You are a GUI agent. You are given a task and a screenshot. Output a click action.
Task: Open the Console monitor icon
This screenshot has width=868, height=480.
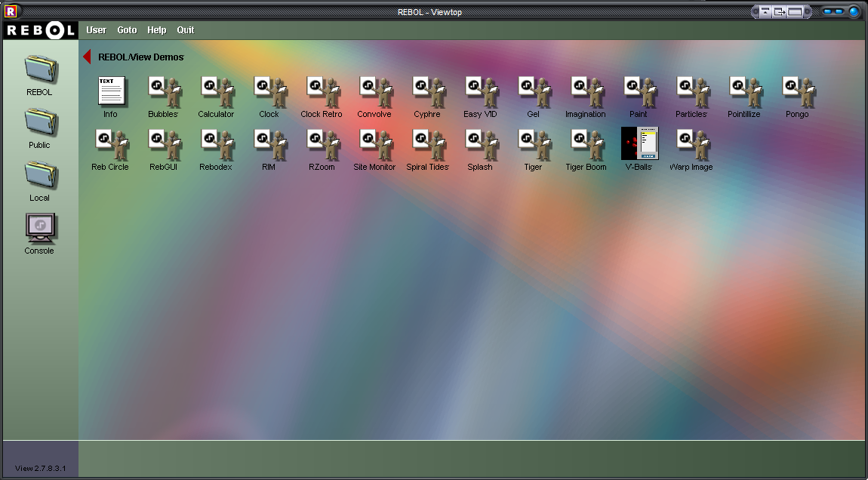[41, 228]
